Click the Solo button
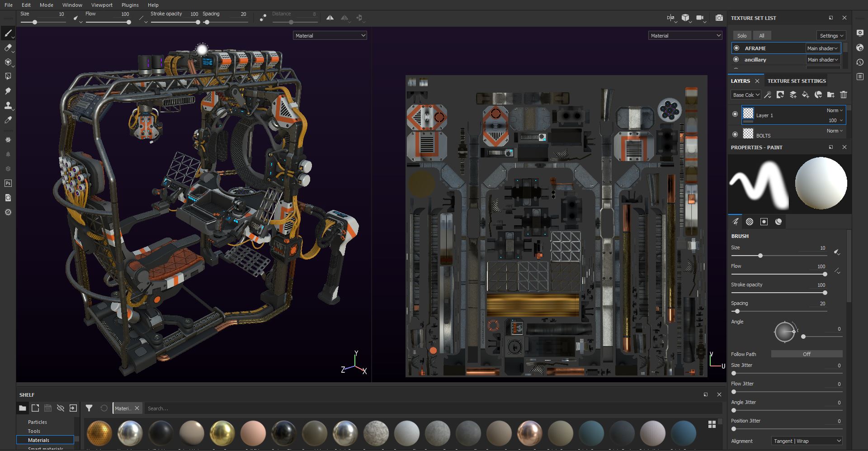The width and height of the screenshot is (868, 451). click(x=742, y=36)
